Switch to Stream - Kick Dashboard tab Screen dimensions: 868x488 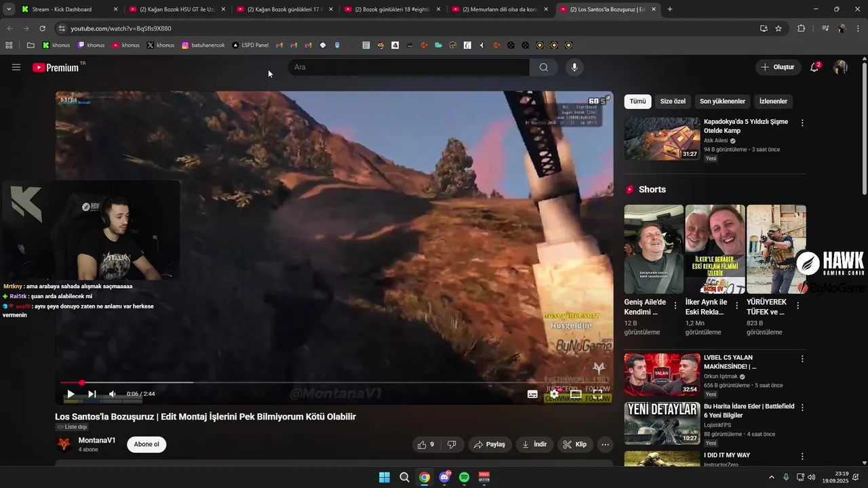[x=68, y=9]
